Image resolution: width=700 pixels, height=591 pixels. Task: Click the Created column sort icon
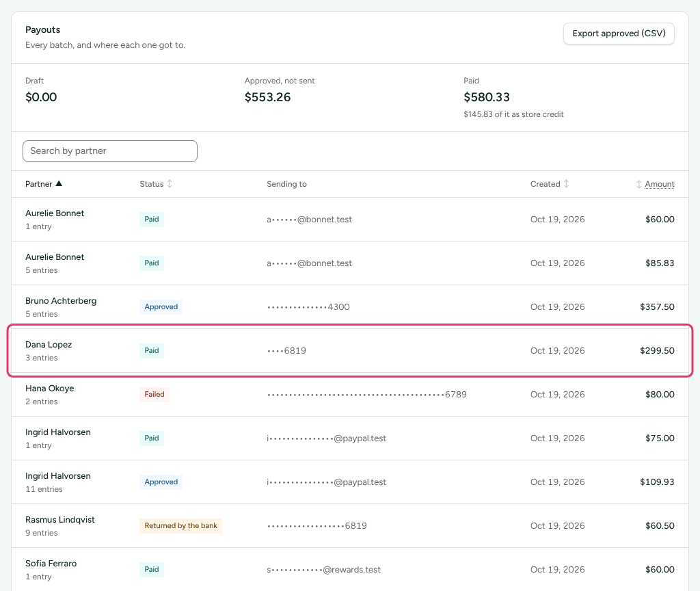pyautogui.click(x=566, y=183)
